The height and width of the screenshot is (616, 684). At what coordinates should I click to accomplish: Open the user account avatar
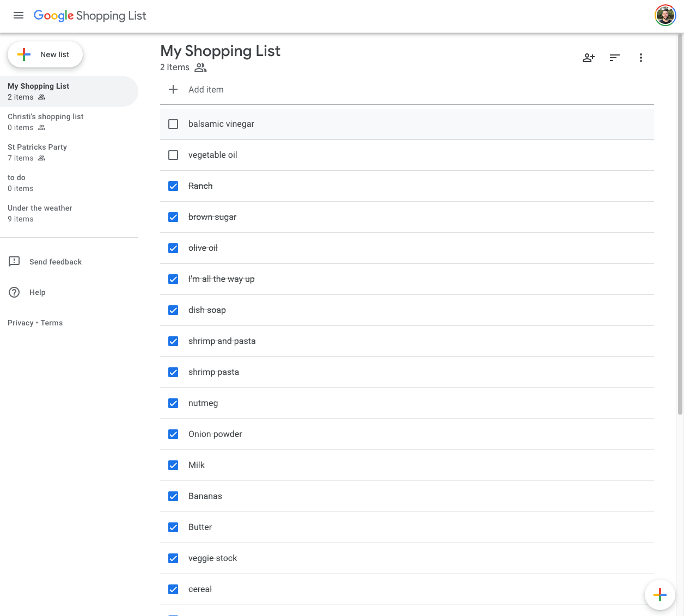click(665, 16)
